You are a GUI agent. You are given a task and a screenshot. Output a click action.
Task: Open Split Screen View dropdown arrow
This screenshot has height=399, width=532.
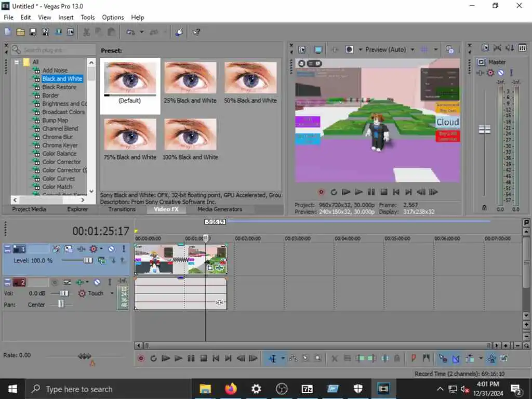tap(360, 50)
